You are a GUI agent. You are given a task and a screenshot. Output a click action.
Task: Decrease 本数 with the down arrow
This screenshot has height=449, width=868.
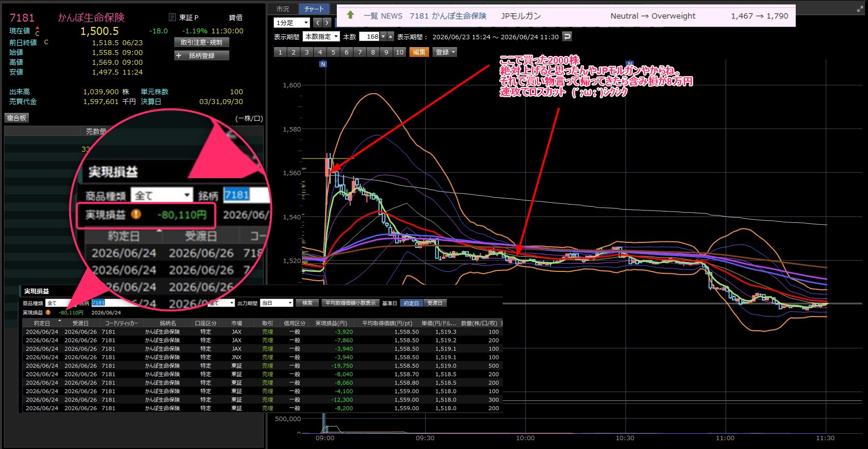click(383, 36)
